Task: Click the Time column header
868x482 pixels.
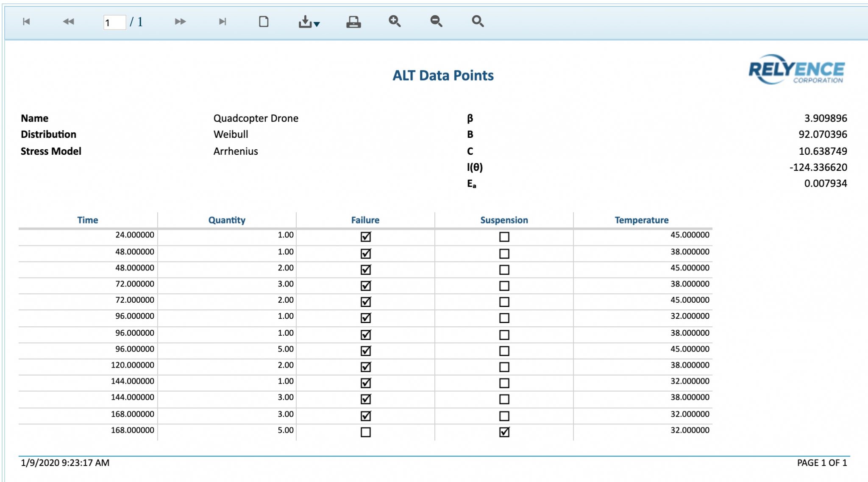Action: (87, 220)
